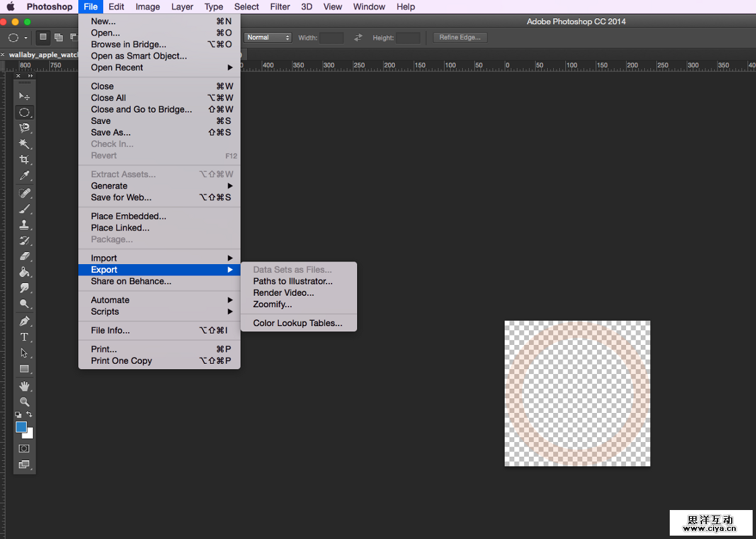Image resolution: width=756 pixels, height=539 pixels.
Task: Select the Eraser tool
Action: [x=24, y=257]
